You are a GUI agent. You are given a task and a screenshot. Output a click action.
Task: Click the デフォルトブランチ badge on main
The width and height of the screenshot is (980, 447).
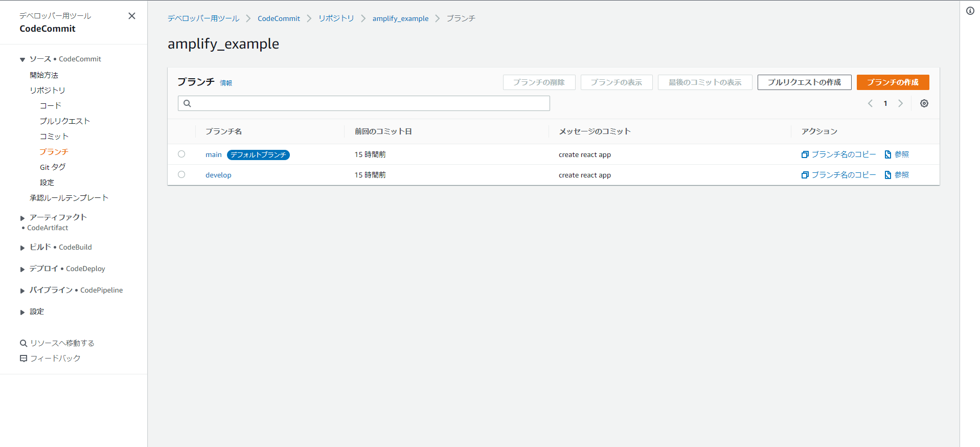pyautogui.click(x=258, y=155)
